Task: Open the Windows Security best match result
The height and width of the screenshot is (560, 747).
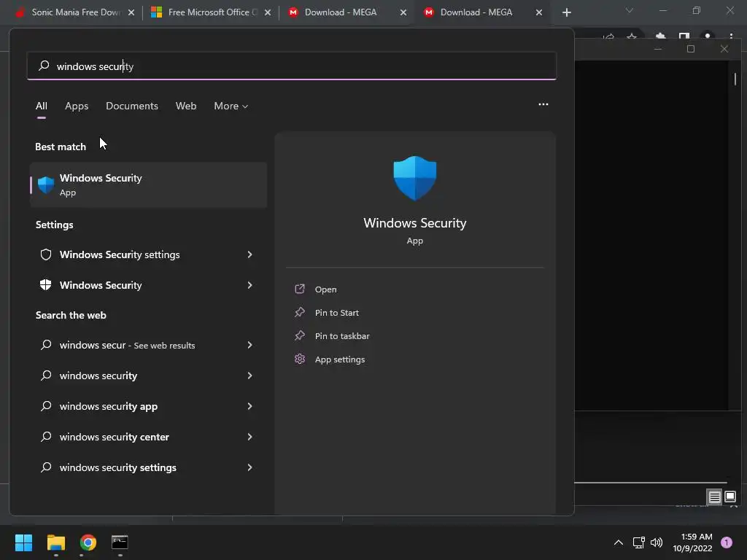Action: pyautogui.click(x=148, y=184)
